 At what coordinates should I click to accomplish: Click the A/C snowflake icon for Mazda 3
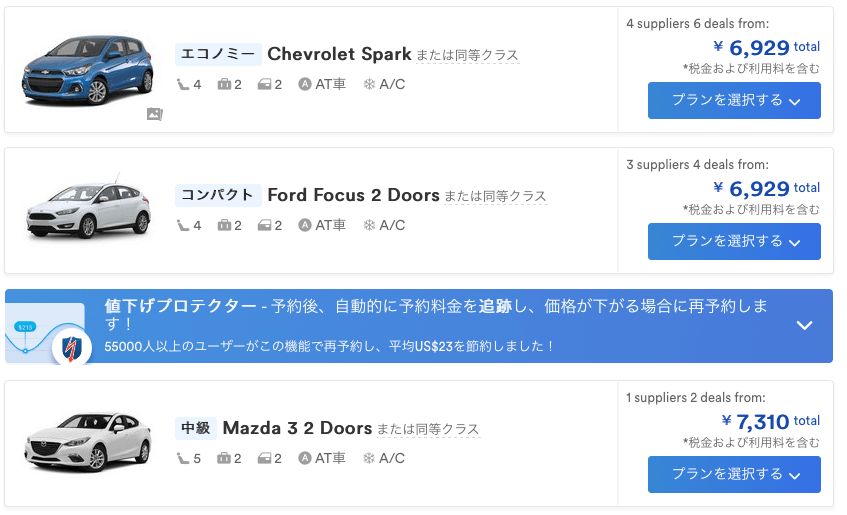[369, 459]
